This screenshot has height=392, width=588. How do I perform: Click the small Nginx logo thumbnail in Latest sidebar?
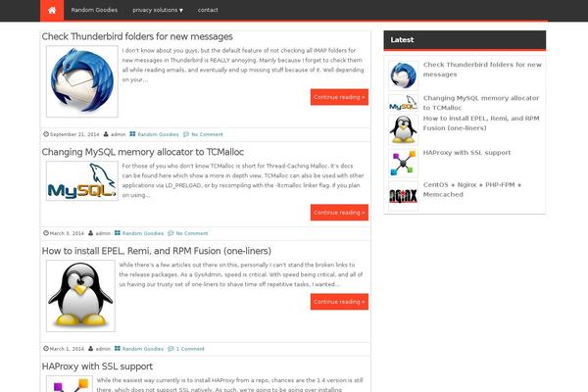point(403,196)
